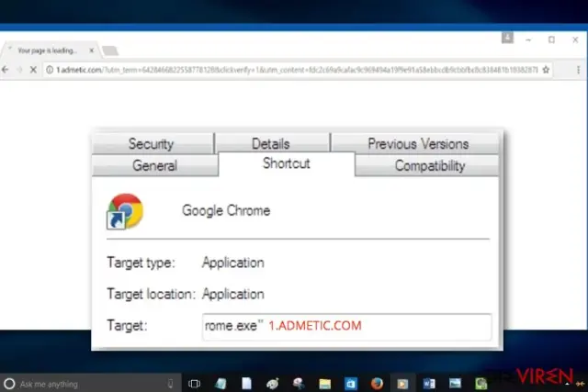The image size is (588, 392).
Task: Open the blank document taskbar icon
Action: pos(246,384)
